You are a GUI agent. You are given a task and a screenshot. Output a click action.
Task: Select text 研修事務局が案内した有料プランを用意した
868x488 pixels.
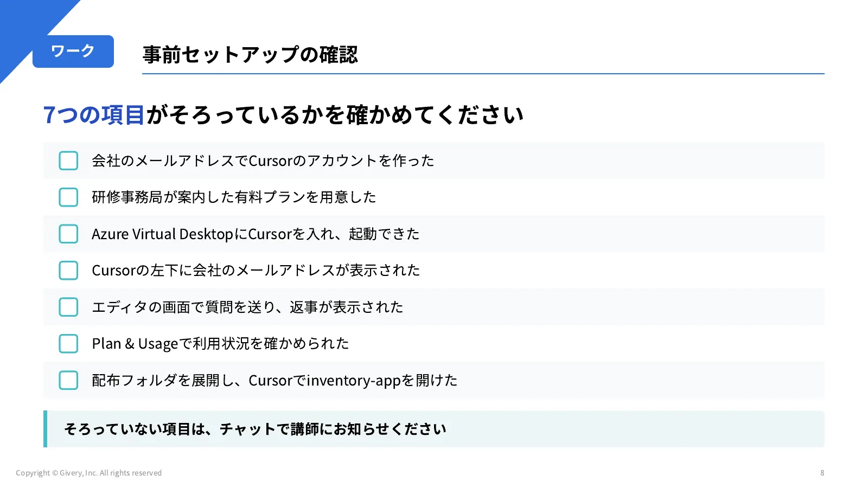(x=234, y=197)
